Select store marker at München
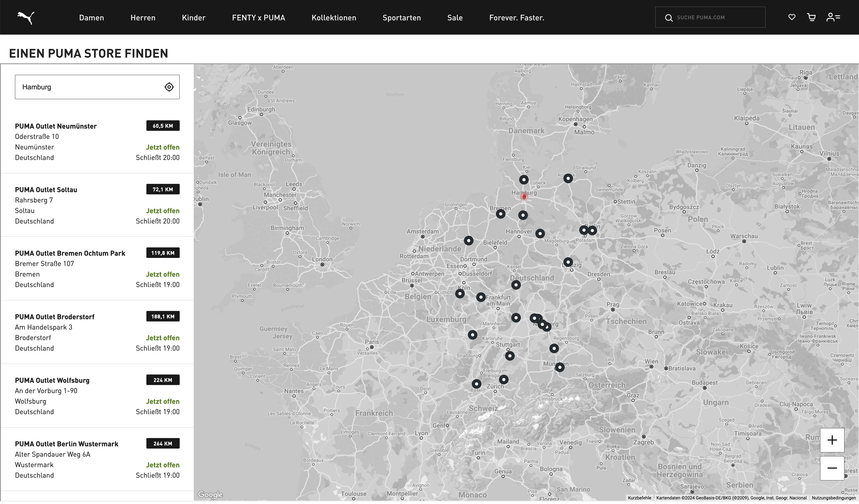Viewport: 859px width, 504px height. [560, 367]
